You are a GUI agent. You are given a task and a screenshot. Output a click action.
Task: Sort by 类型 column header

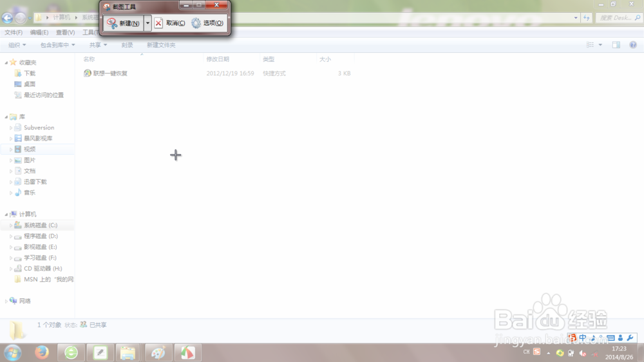(269, 59)
